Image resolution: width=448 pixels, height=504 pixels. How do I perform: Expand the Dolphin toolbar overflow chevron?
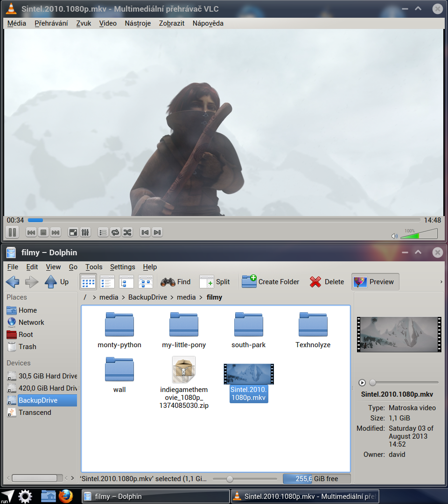coord(441,282)
